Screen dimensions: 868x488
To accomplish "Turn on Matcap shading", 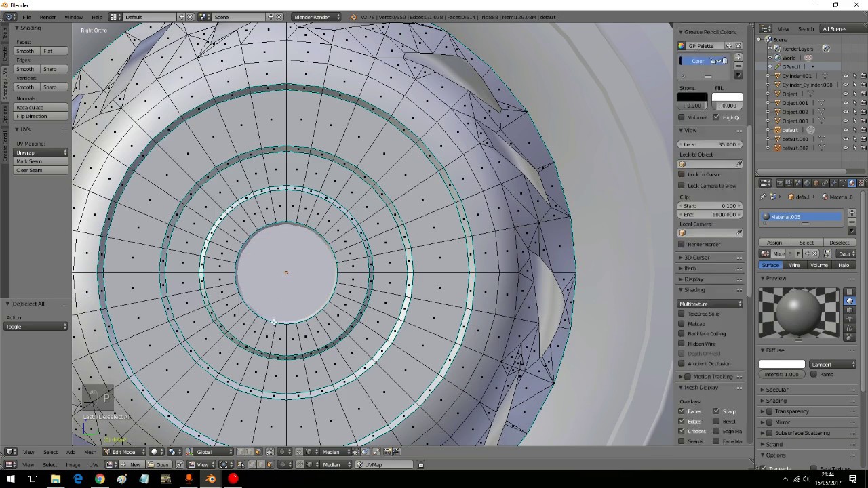I will [682, 324].
